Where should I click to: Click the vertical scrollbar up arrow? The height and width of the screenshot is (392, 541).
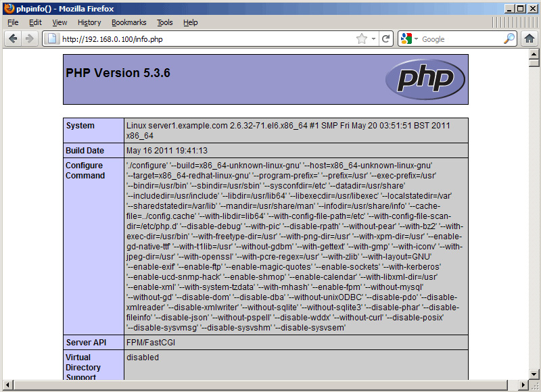[x=534, y=54]
